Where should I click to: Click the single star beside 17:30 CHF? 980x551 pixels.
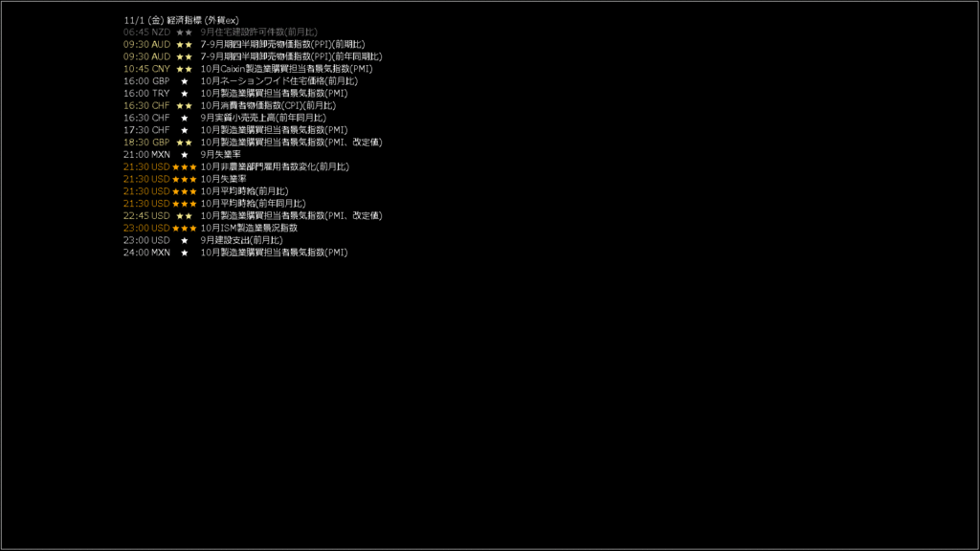pyautogui.click(x=185, y=130)
